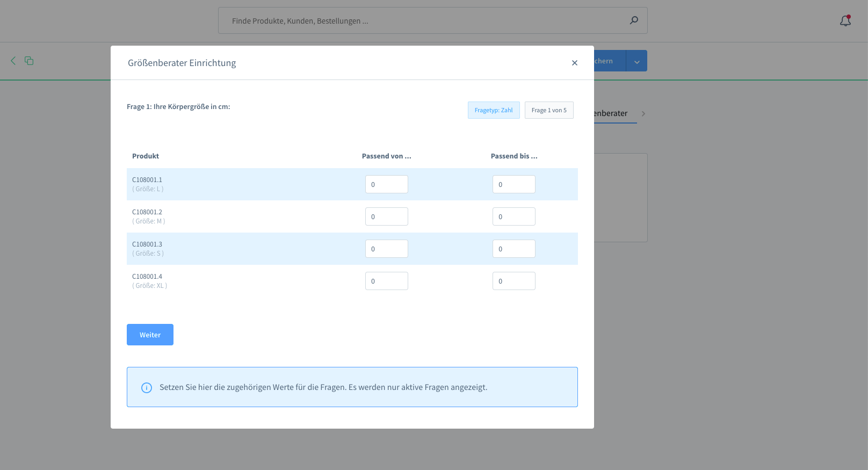Image resolution: width=868 pixels, height=470 pixels.
Task: Select product text C108001.3
Action: tap(147, 244)
